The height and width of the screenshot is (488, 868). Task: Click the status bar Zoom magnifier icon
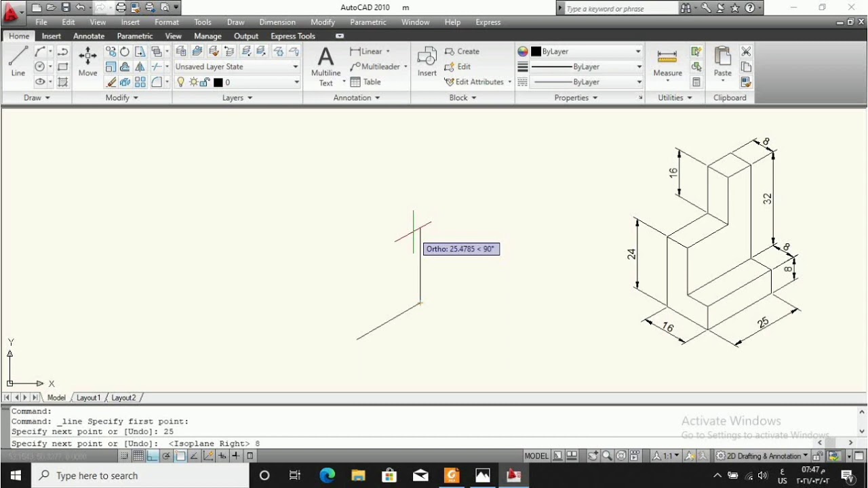point(607,456)
